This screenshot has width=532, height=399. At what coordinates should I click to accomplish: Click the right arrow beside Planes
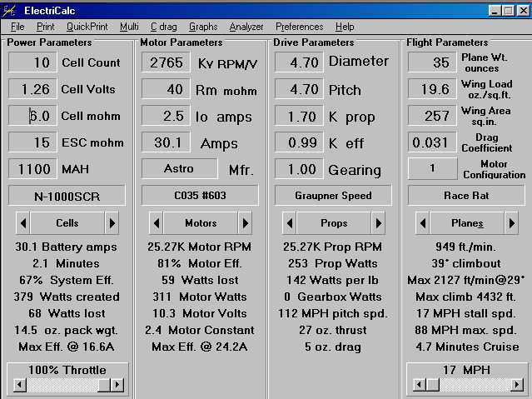click(511, 223)
